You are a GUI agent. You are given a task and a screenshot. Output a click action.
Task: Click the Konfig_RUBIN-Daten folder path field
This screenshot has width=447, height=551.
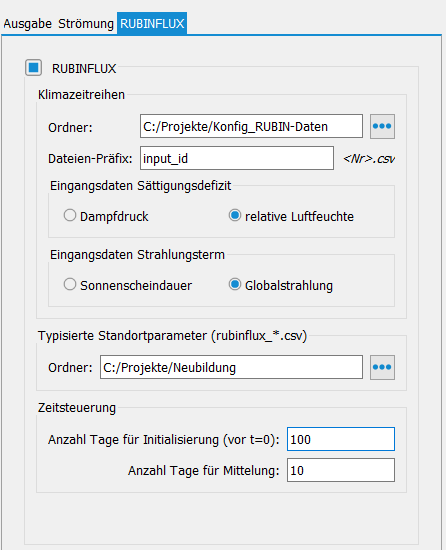coord(251,126)
